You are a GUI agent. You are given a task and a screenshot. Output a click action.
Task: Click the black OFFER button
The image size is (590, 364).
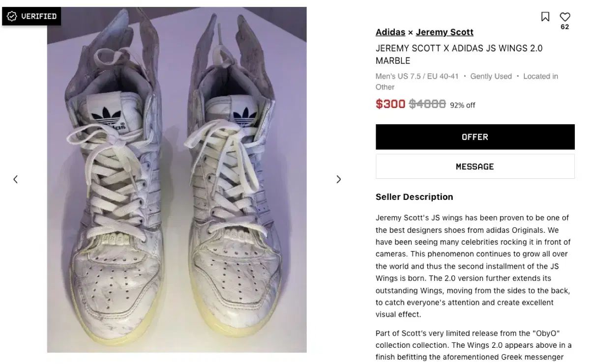pyautogui.click(x=475, y=137)
